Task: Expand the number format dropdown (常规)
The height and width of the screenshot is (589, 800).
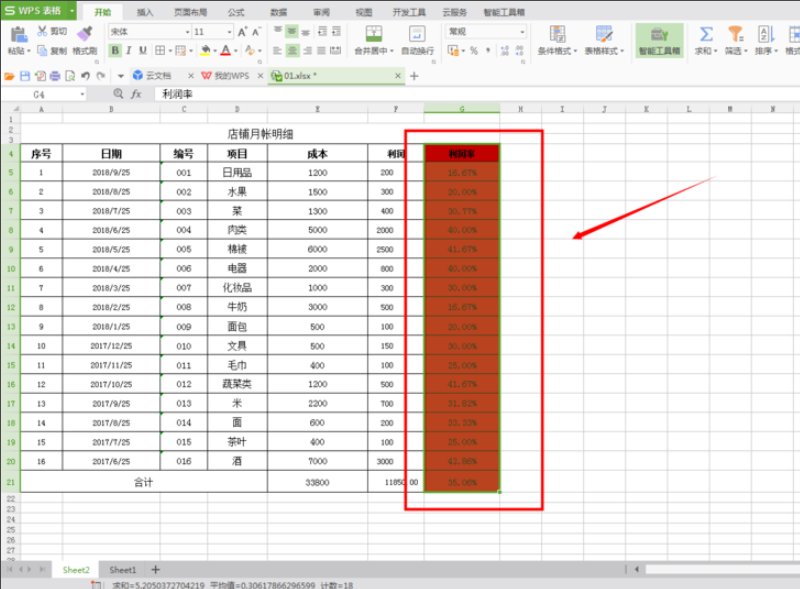Action: 521,32
